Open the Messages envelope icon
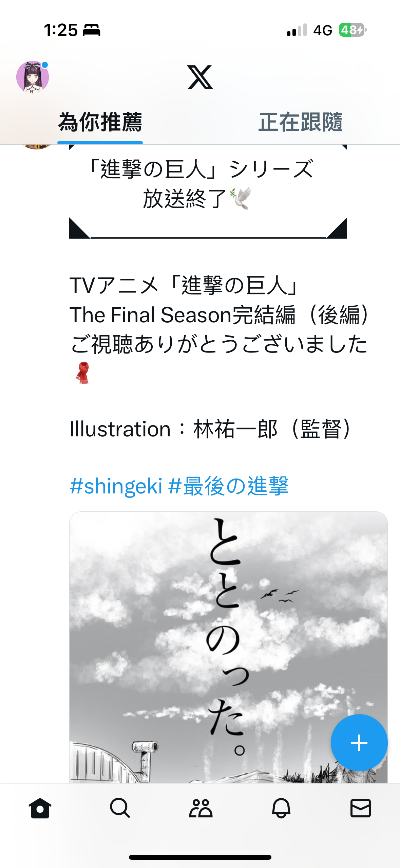 [361, 808]
